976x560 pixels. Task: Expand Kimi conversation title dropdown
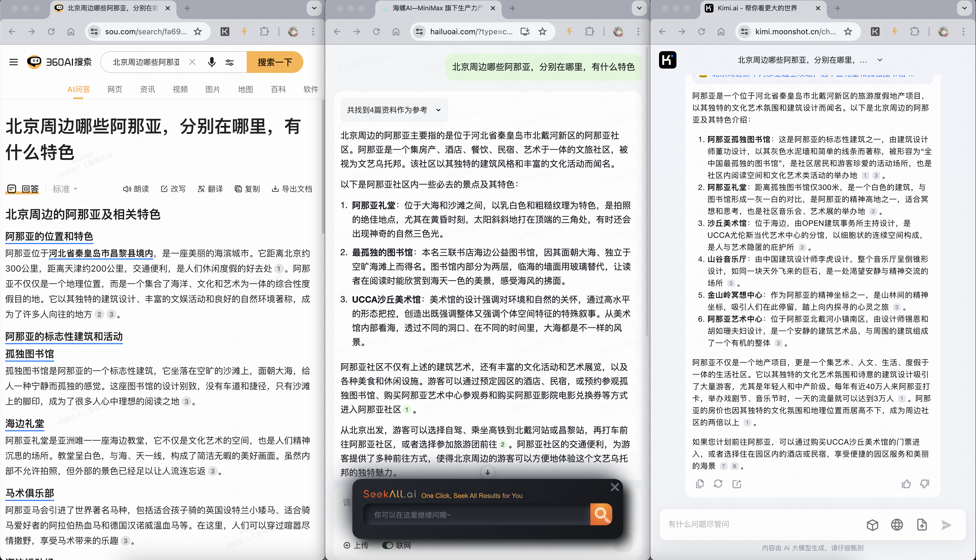pos(880,60)
